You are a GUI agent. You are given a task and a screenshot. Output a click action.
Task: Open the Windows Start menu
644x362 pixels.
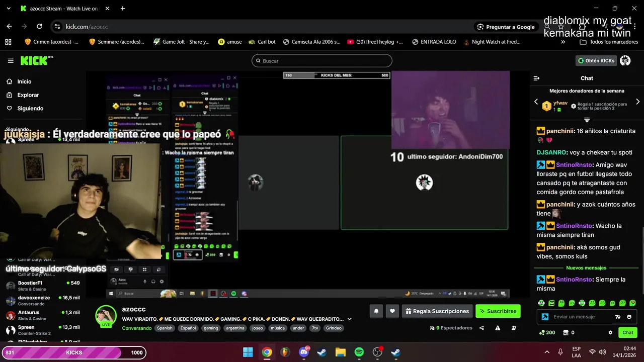(248, 352)
